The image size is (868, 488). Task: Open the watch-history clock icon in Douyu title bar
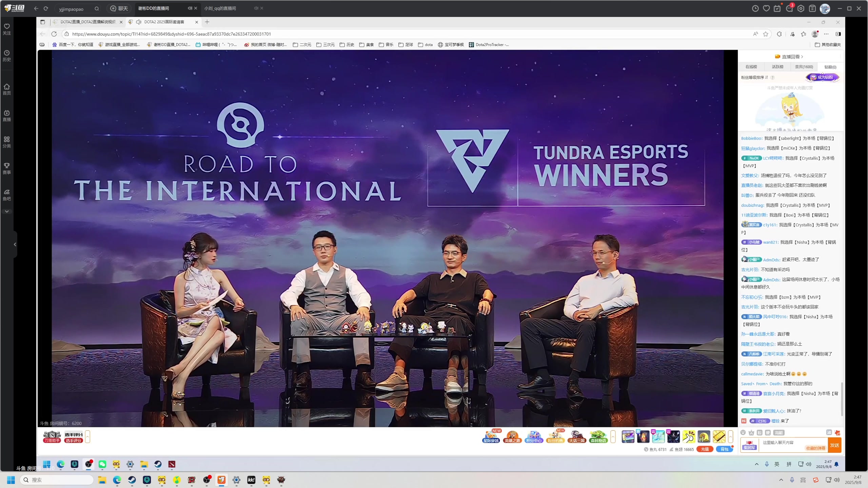pos(755,8)
